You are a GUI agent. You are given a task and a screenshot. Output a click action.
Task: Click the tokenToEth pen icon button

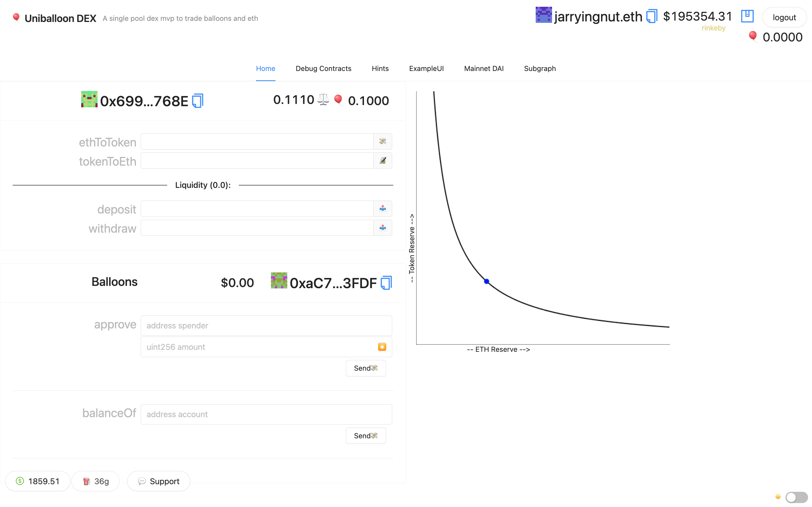(383, 161)
